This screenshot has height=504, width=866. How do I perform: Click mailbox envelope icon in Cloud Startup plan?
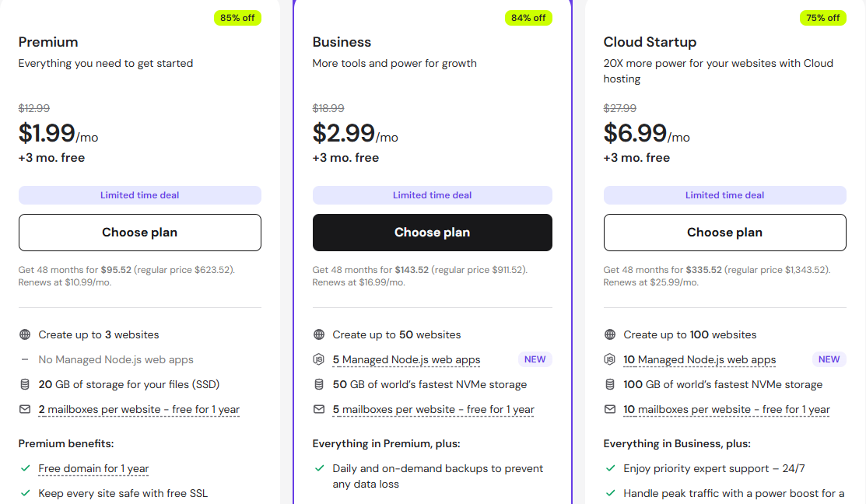[610, 409]
